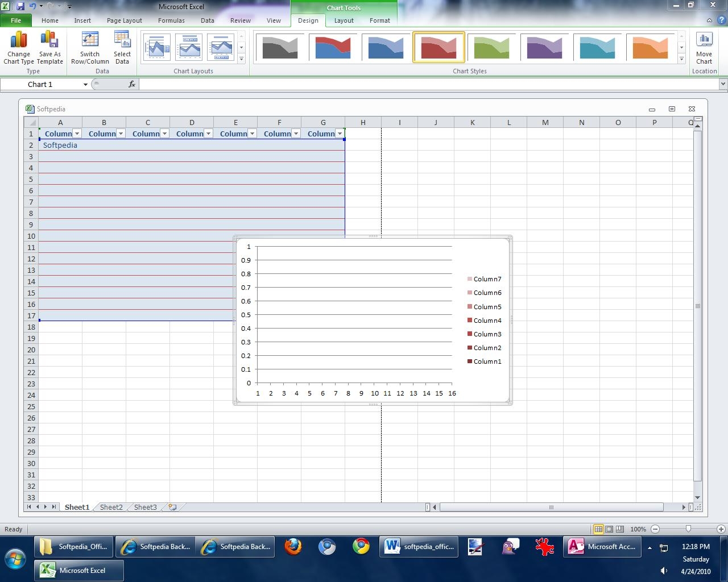Open the File menu button
Image resolution: width=728 pixels, height=582 pixels.
[16, 20]
